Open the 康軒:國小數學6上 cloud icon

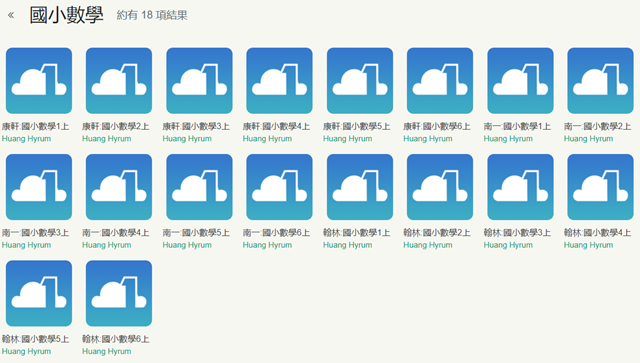coord(440,80)
